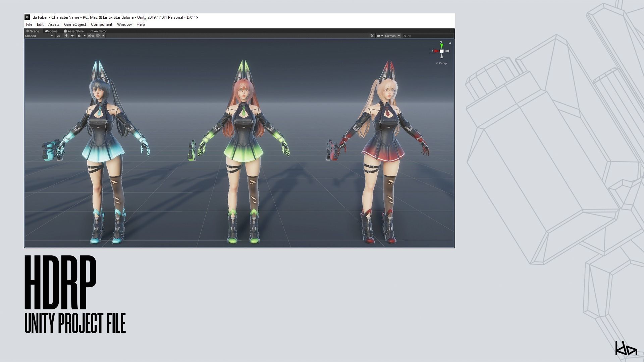
Task: Toggle the scene rotation lock icon
Action: point(450,43)
